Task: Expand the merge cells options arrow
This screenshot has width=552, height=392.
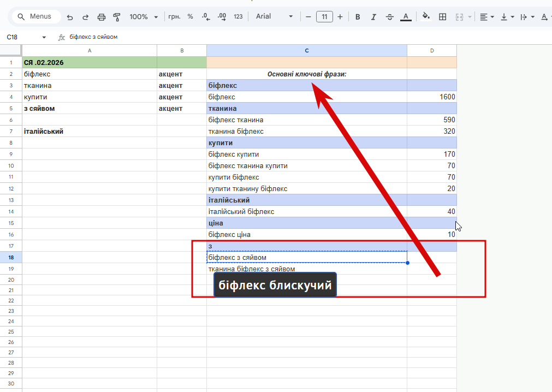Action: [470, 16]
